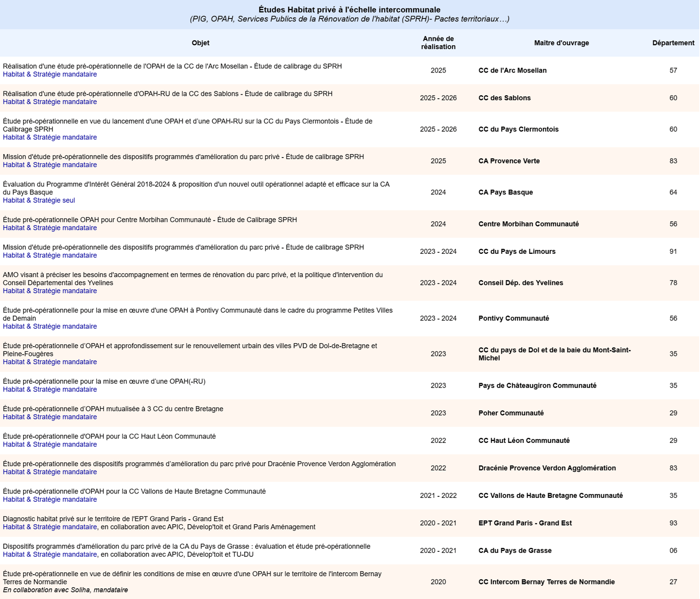Click year '2022' in the CC Haut Léon row
Screen dimensions: 700x599
438,440
